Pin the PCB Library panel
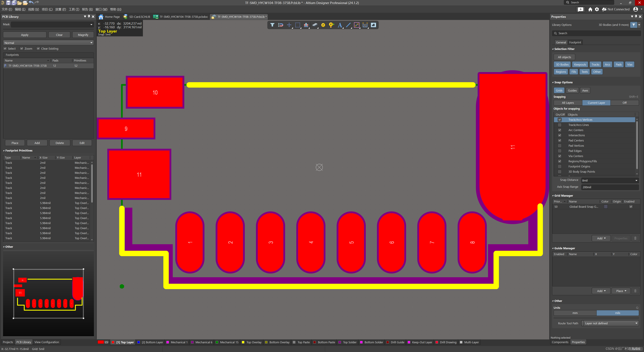This screenshot has width=644, height=352. pyautogui.click(x=89, y=16)
